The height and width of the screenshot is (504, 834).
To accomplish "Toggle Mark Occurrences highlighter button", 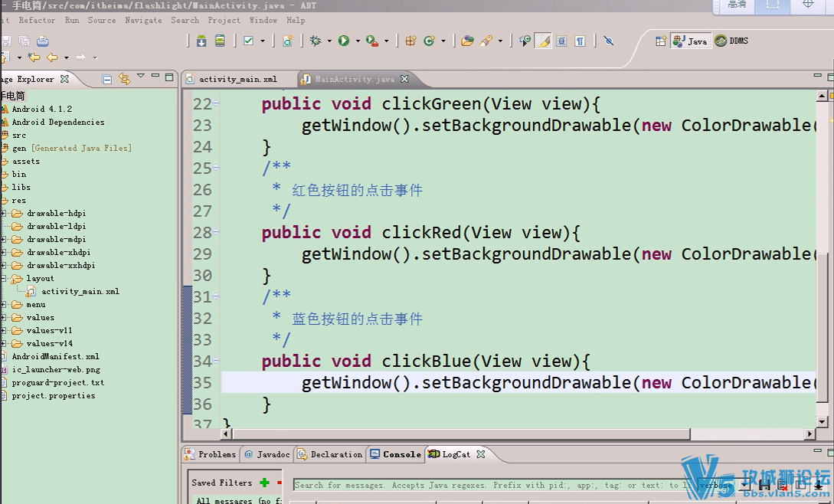I will tap(543, 41).
